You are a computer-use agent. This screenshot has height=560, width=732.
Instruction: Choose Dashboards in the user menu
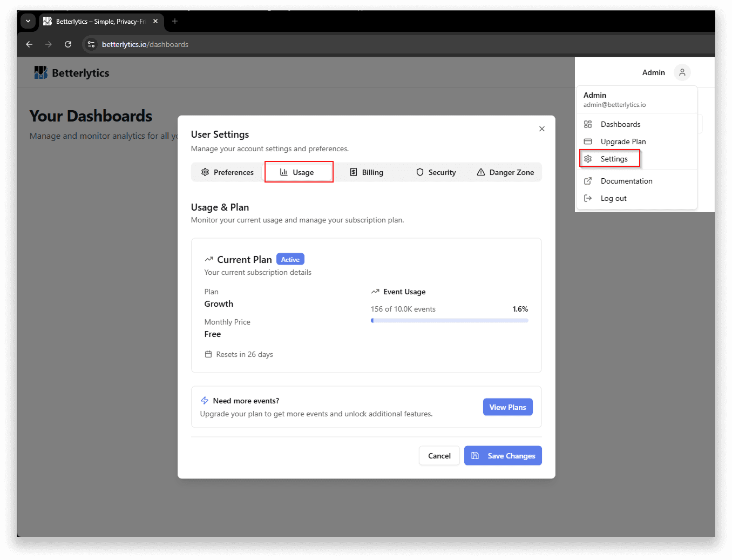pyautogui.click(x=637, y=124)
